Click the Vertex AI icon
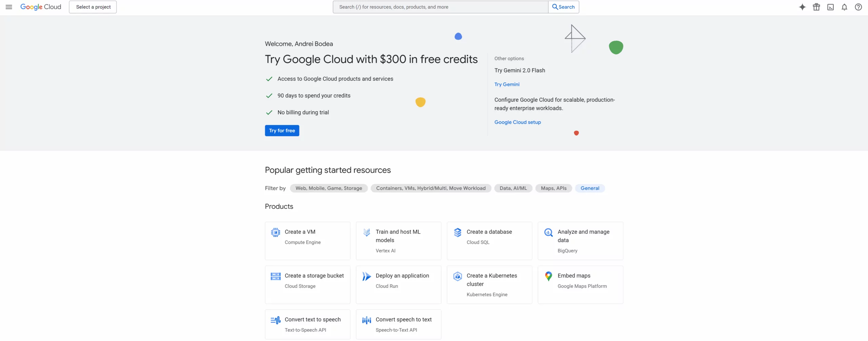This screenshot has width=868, height=341. point(367,232)
